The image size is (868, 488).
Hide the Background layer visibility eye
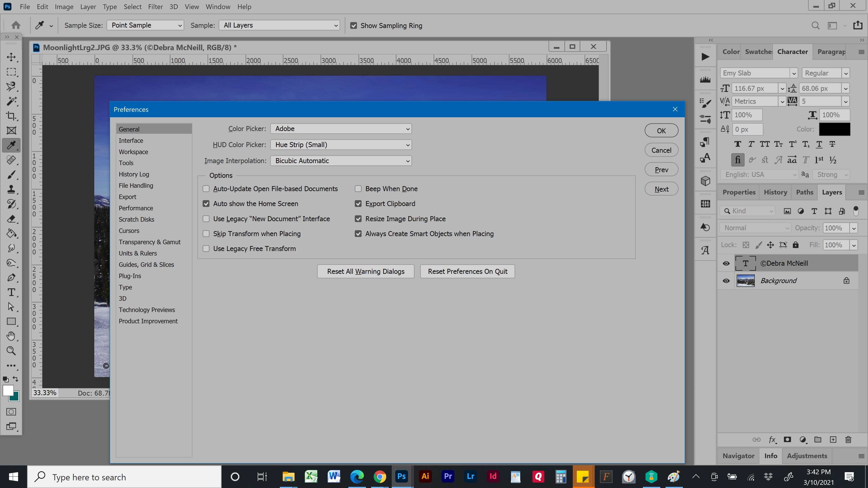[x=726, y=281]
